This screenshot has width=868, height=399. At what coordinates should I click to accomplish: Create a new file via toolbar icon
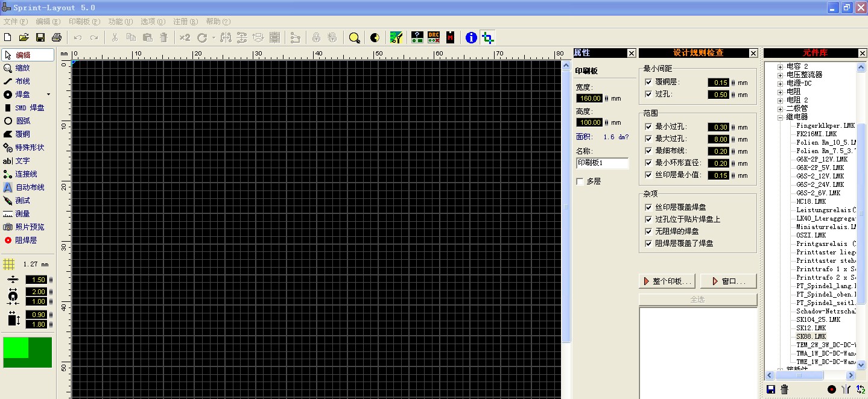8,37
